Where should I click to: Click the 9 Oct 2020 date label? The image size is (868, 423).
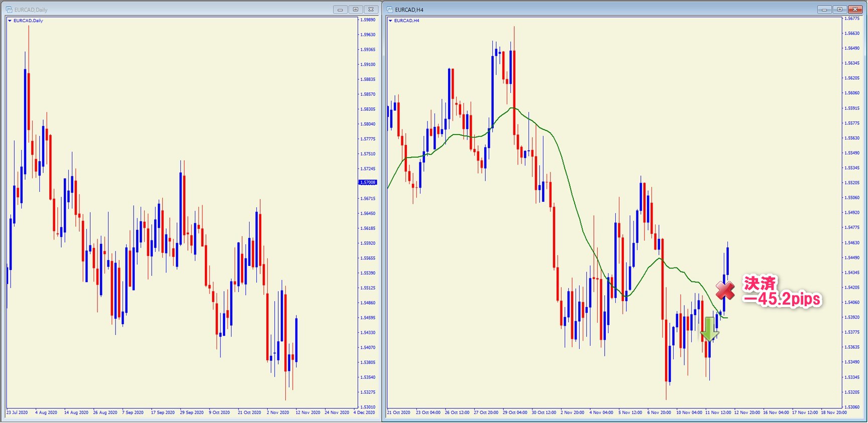tap(220, 412)
